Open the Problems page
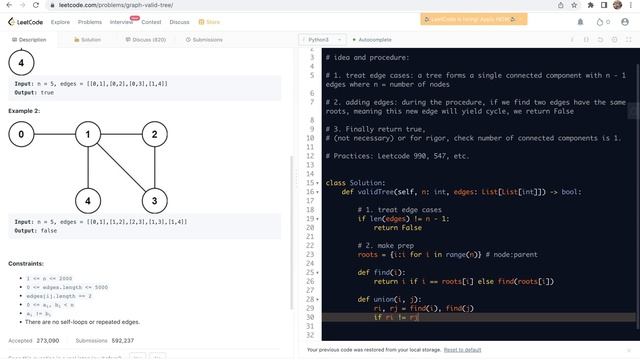Image resolution: width=640 pixels, height=360 pixels. point(90,22)
